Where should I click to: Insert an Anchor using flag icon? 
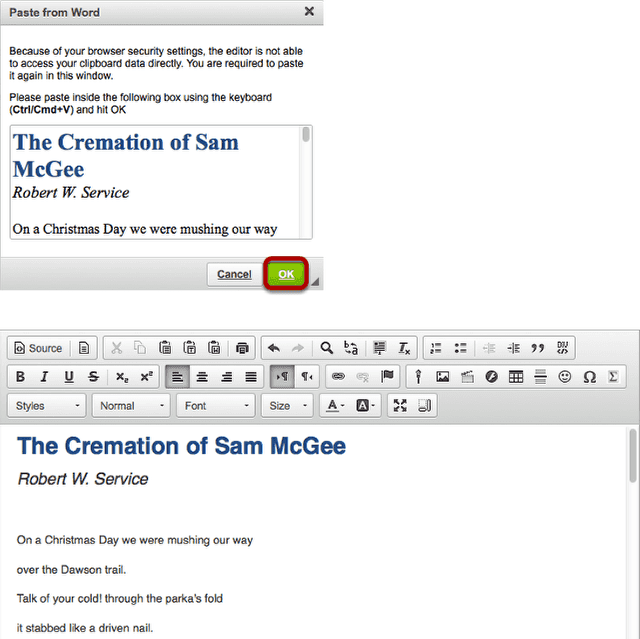[x=387, y=377]
